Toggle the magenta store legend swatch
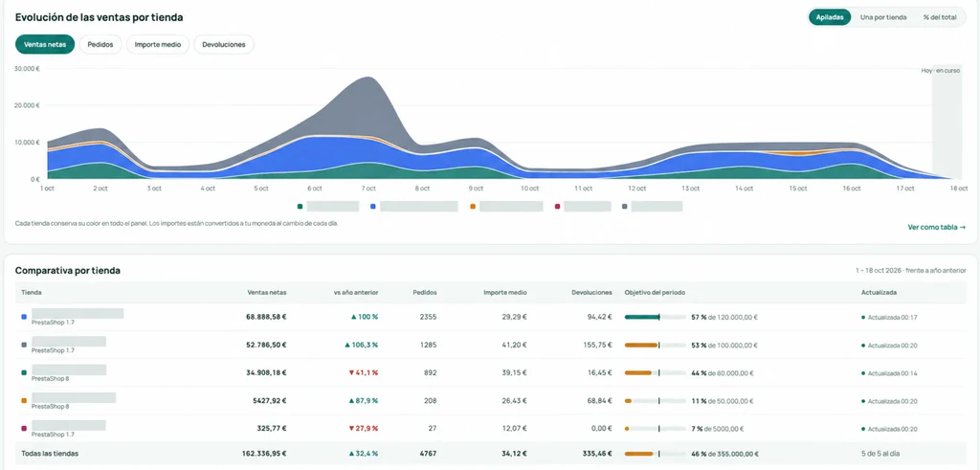 (558, 206)
